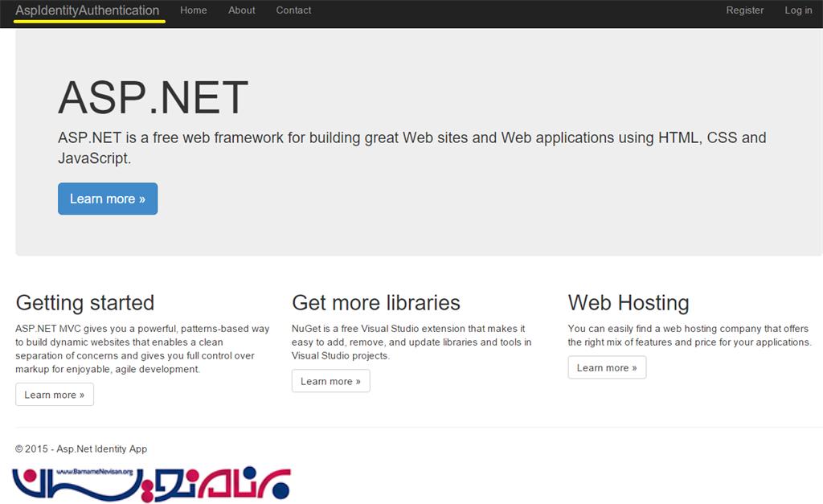Screen dimensions: 823x504
Task: Click the web hosting company description paragraph
Action: [x=690, y=335]
